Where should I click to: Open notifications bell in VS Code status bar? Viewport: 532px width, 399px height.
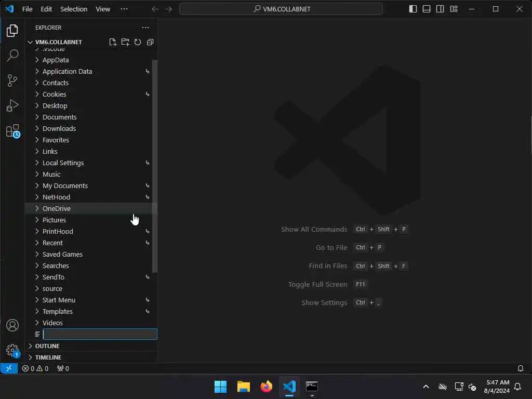tap(520, 368)
